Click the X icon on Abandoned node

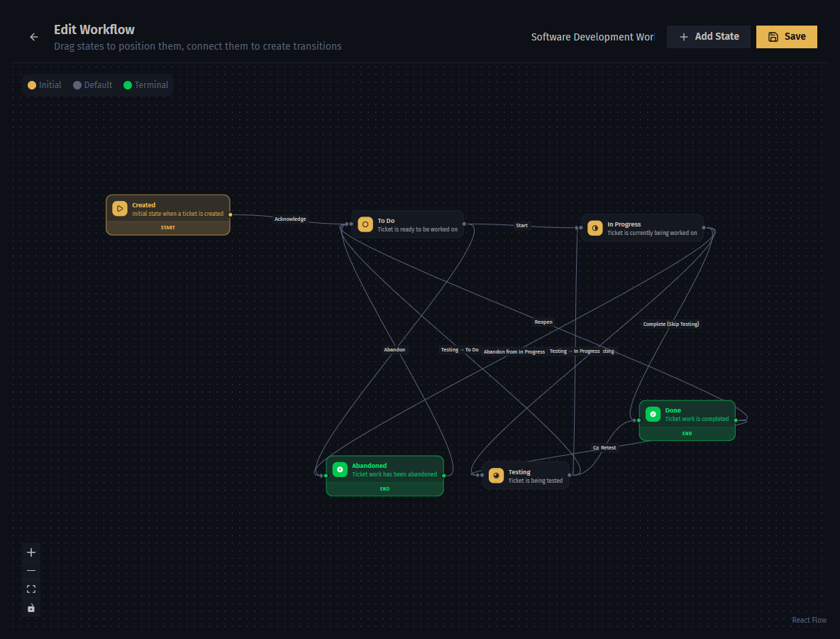(340, 469)
